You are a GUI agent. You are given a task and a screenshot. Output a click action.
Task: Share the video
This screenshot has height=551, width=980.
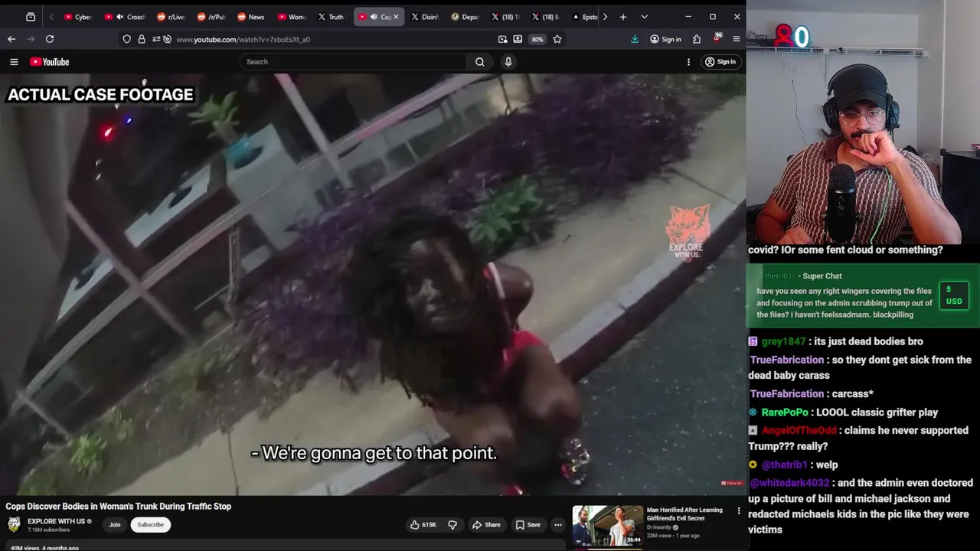click(x=486, y=525)
